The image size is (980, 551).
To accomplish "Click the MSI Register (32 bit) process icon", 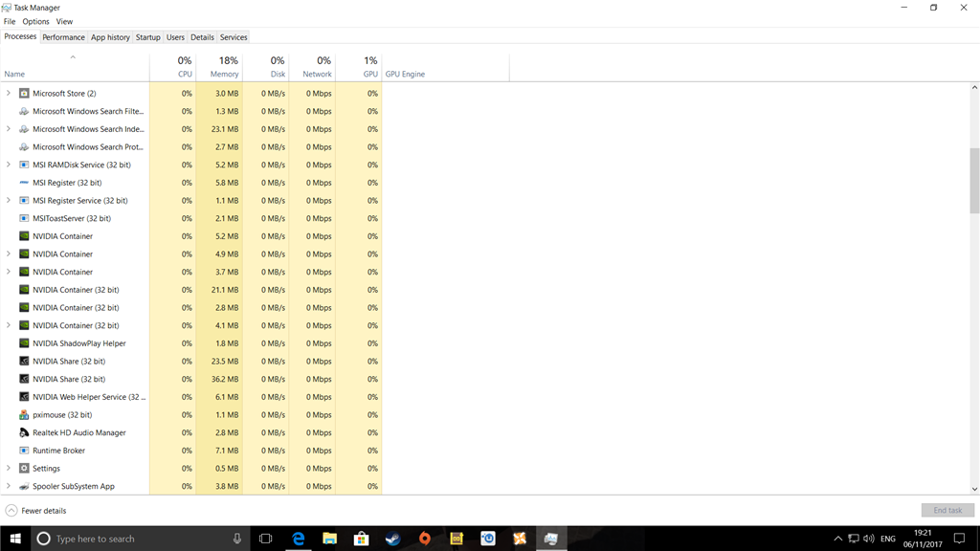I will (x=24, y=183).
